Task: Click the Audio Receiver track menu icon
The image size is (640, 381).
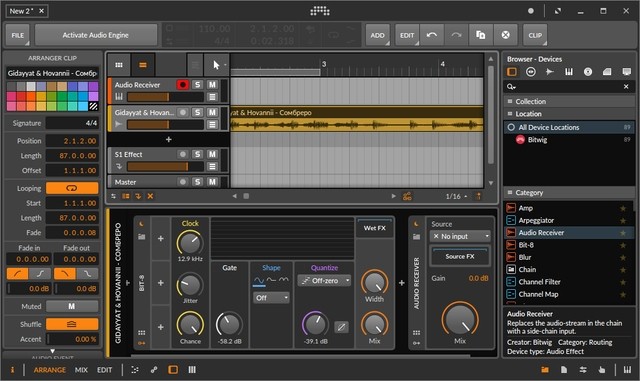Action: pyautogui.click(x=212, y=97)
